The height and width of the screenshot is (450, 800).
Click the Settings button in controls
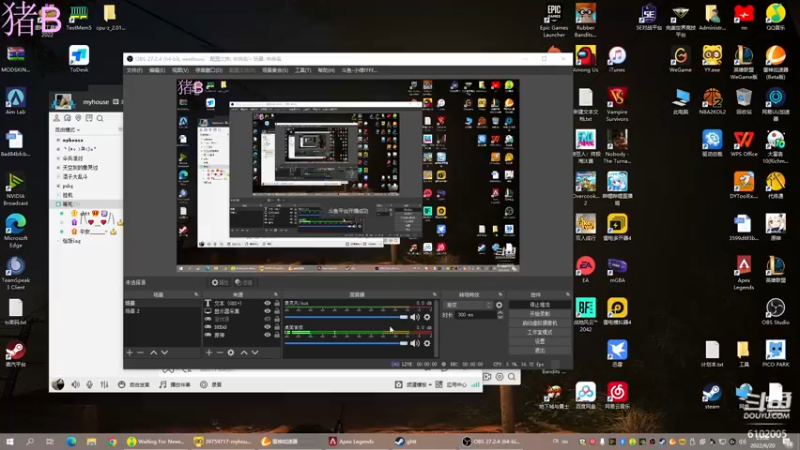tap(539, 341)
